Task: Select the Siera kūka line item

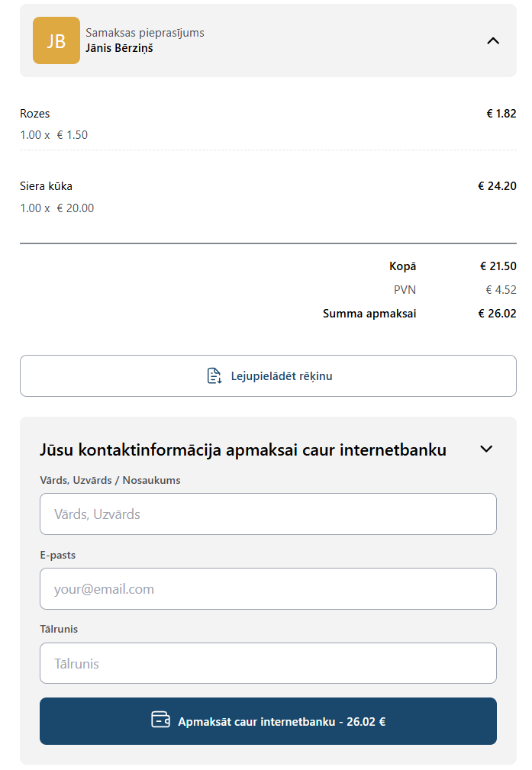Action: (x=268, y=196)
